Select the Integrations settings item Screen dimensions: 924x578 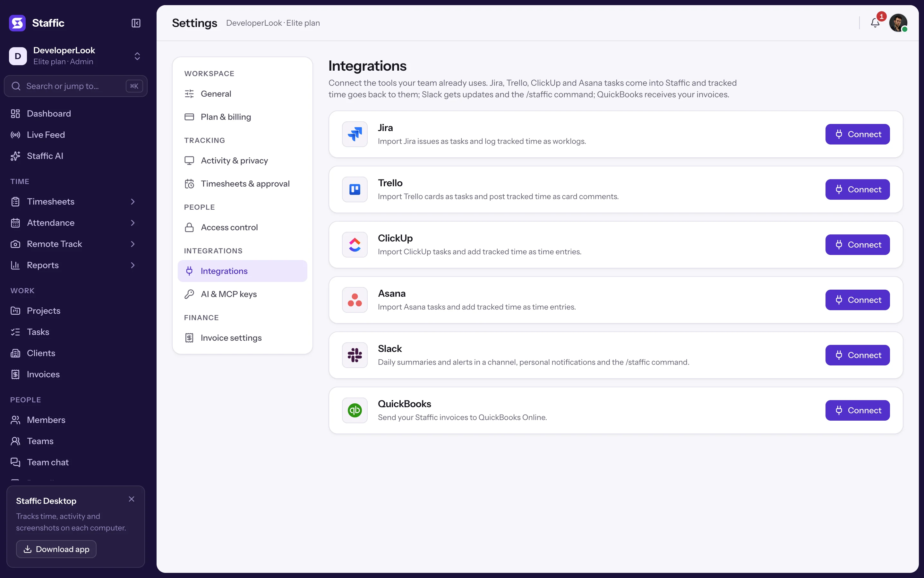tap(242, 271)
